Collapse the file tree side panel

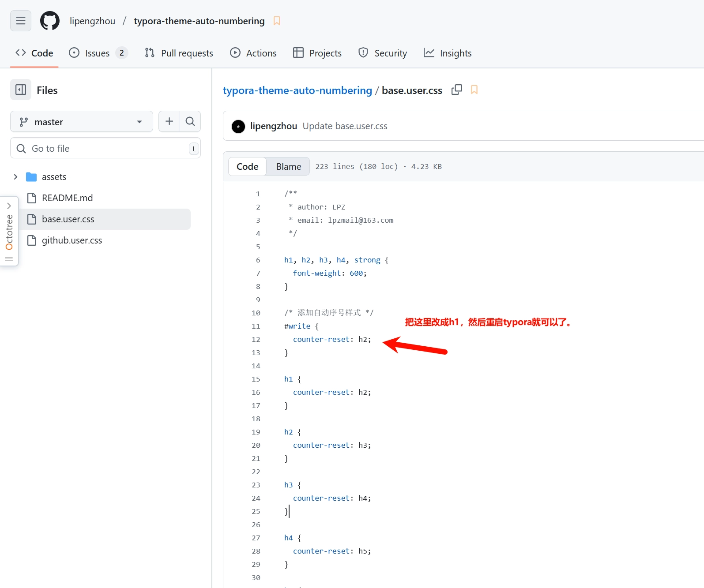(x=21, y=90)
